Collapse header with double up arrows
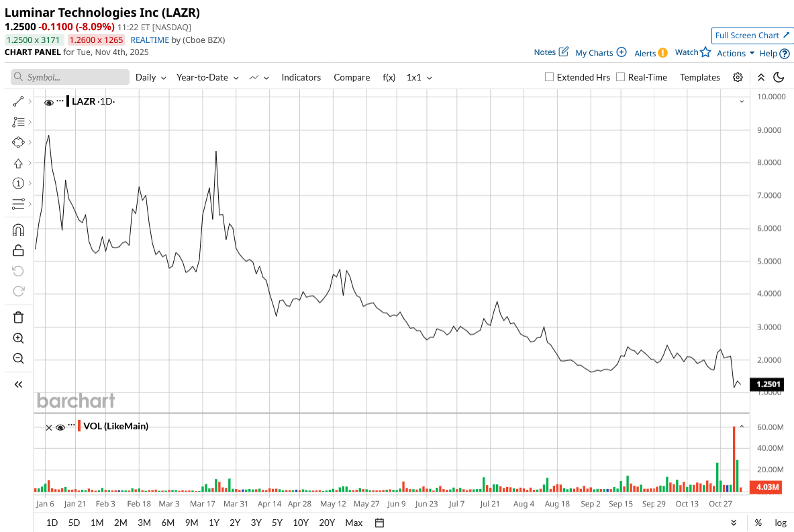794x532 pixels. coord(761,77)
